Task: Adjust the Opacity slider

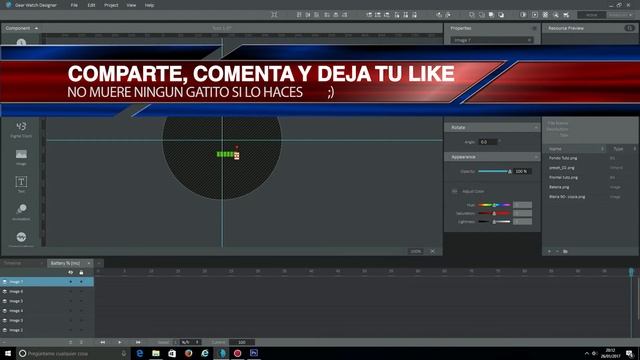Action: [x=495, y=171]
